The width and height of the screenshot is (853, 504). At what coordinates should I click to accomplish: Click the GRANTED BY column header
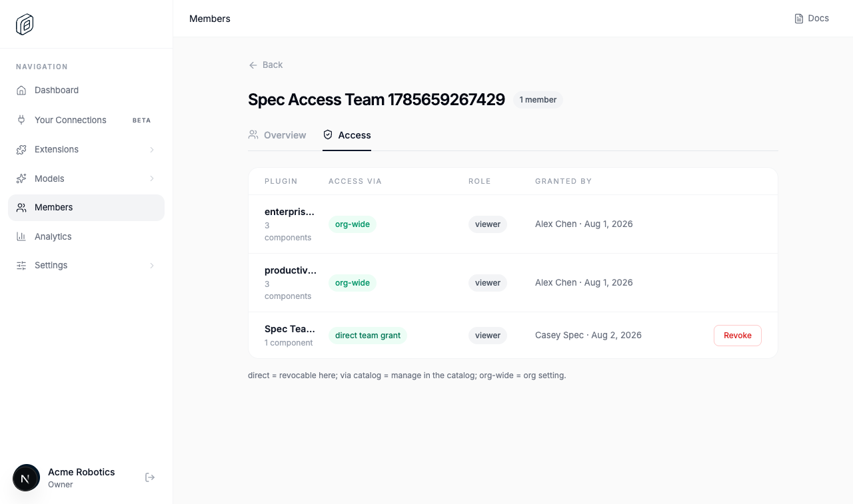coord(564,181)
